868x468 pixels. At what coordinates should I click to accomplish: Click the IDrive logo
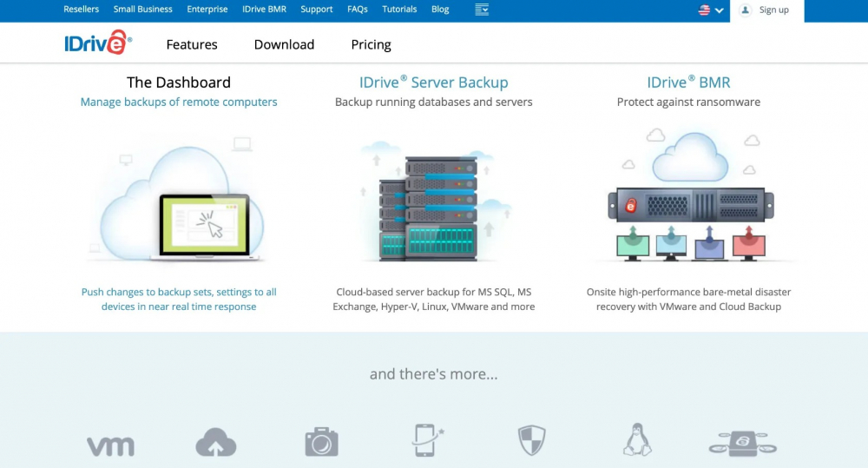pos(98,43)
